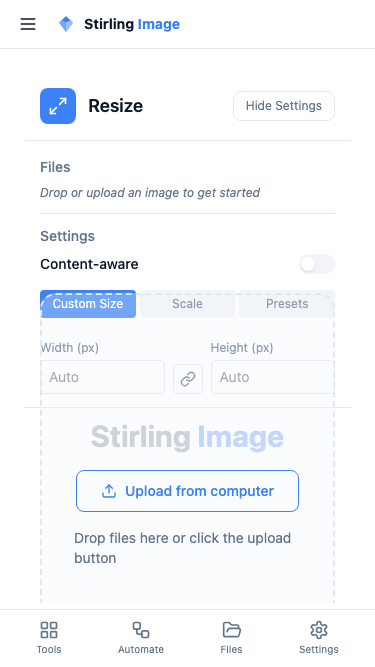The image size is (375, 667).
Task: Switch to the Scale tab
Action: tap(188, 304)
